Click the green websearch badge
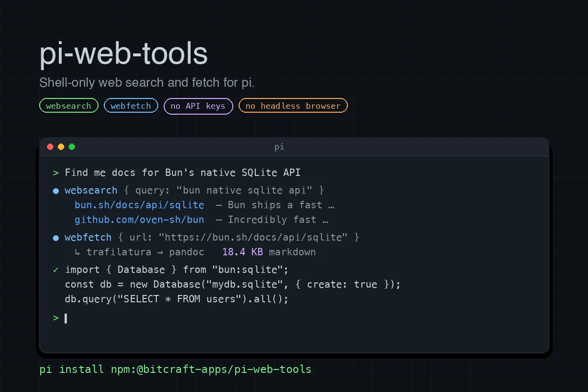This screenshot has height=392, width=588. click(69, 106)
